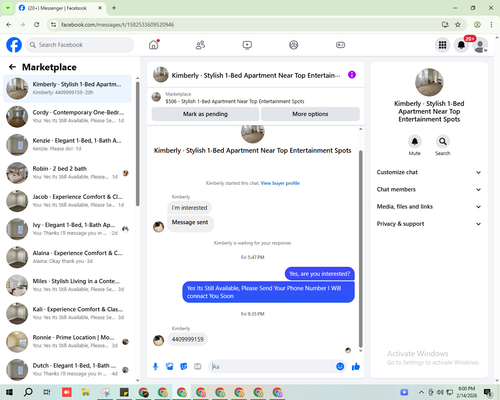Open a new browser tab
Screen dimensions: 500x400
114,8
